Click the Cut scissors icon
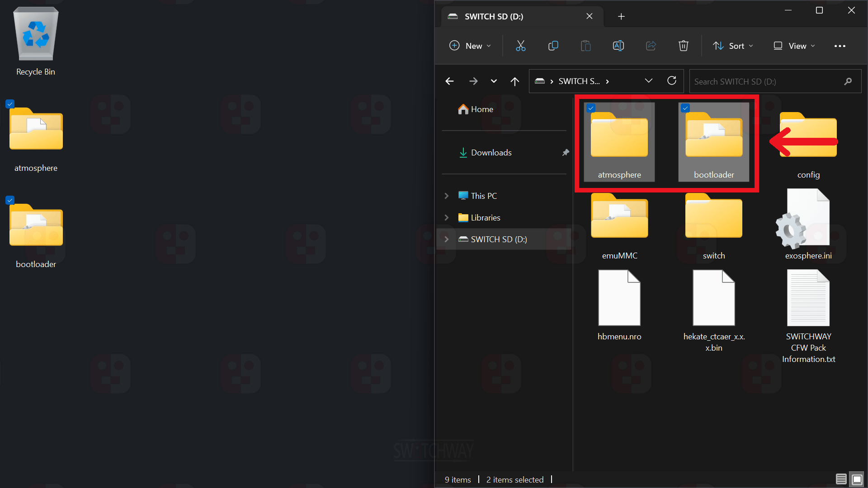 pyautogui.click(x=520, y=46)
